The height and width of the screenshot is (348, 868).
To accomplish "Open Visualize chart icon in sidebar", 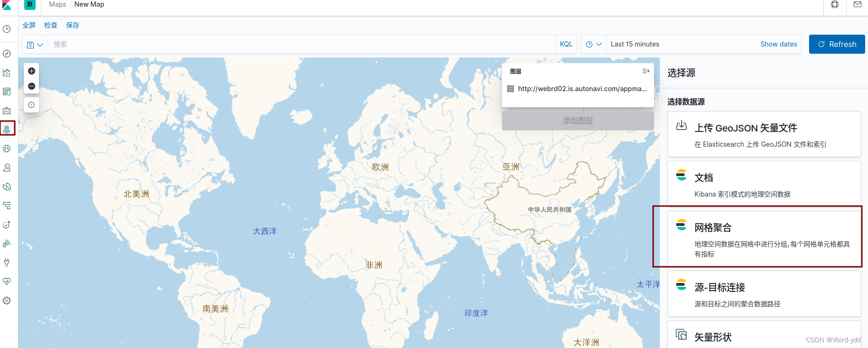I will pos(7,73).
